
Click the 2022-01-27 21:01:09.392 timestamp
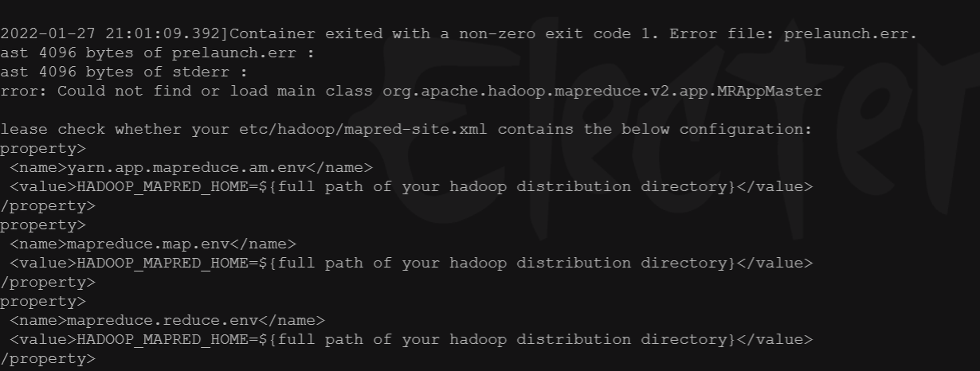[x=112, y=34]
